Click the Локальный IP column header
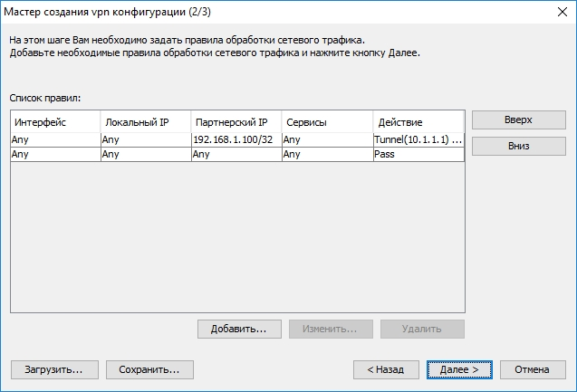This screenshot has width=577, height=392. pyautogui.click(x=146, y=122)
